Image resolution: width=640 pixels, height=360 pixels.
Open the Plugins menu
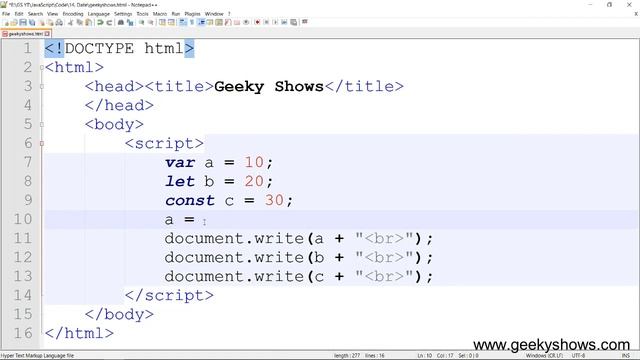point(192,14)
